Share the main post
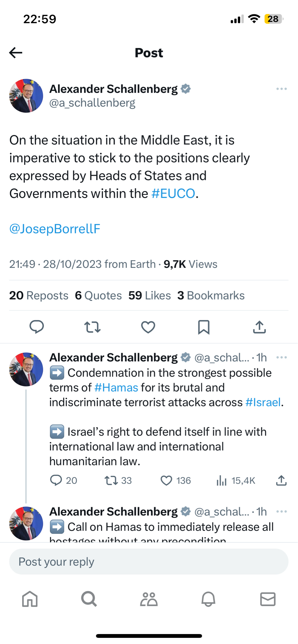Screen dimensions: 298x644 (259, 327)
